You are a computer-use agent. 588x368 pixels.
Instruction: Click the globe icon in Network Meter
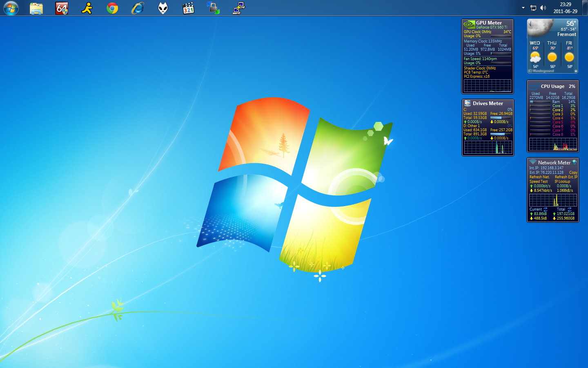tap(575, 162)
